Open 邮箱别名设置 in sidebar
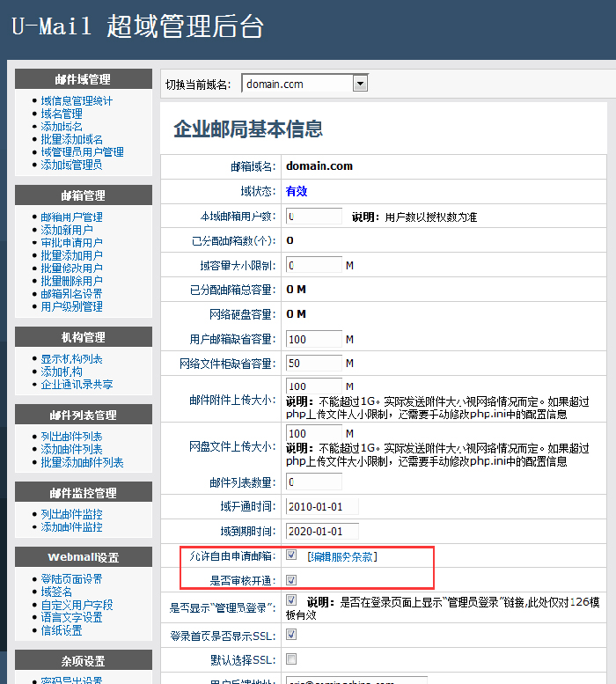The height and width of the screenshot is (684, 616). point(71,294)
